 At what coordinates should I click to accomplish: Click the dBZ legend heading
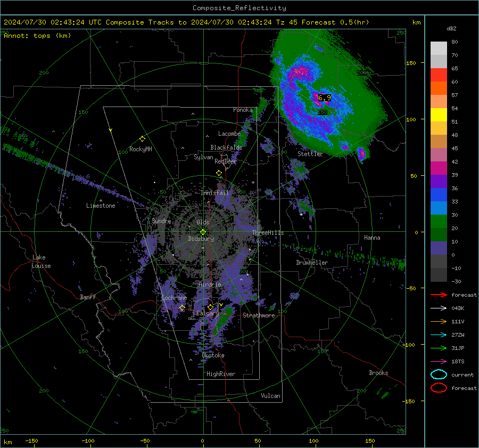point(451,29)
